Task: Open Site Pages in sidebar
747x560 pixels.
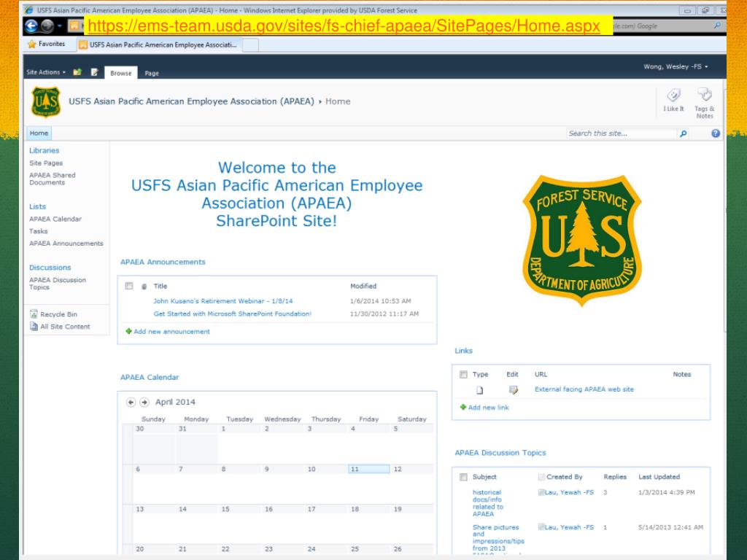Action: pos(46,163)
